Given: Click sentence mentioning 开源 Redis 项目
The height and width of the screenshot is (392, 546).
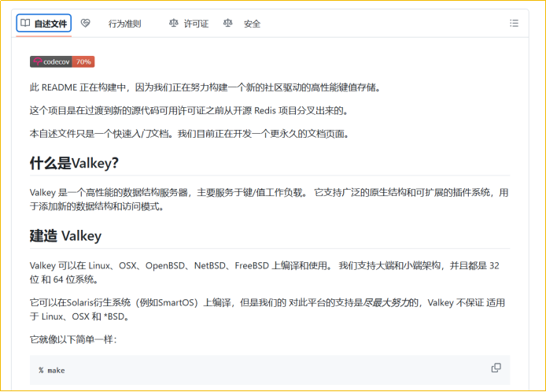Looking at the screenshot, I should 189,110.
